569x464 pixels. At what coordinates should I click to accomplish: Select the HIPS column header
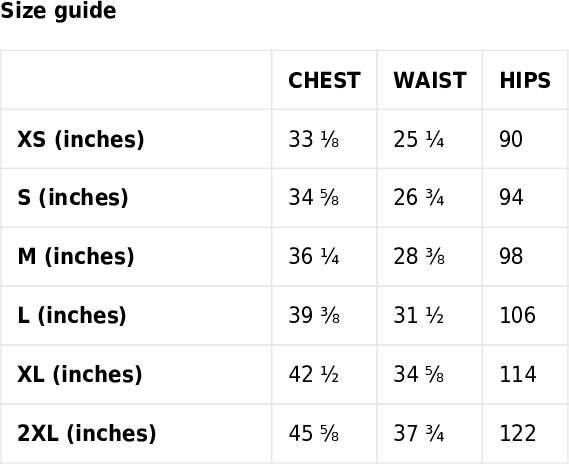(x=525, y=80)
